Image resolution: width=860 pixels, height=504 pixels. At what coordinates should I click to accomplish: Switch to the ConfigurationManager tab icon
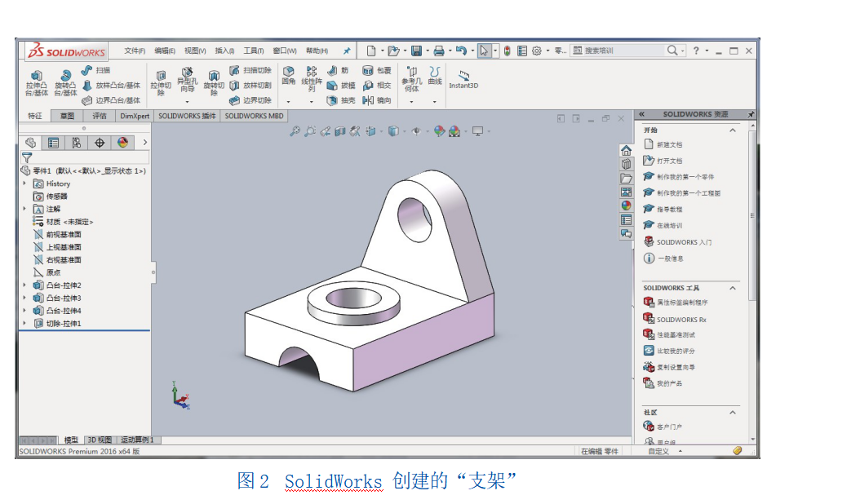(76, 144)
